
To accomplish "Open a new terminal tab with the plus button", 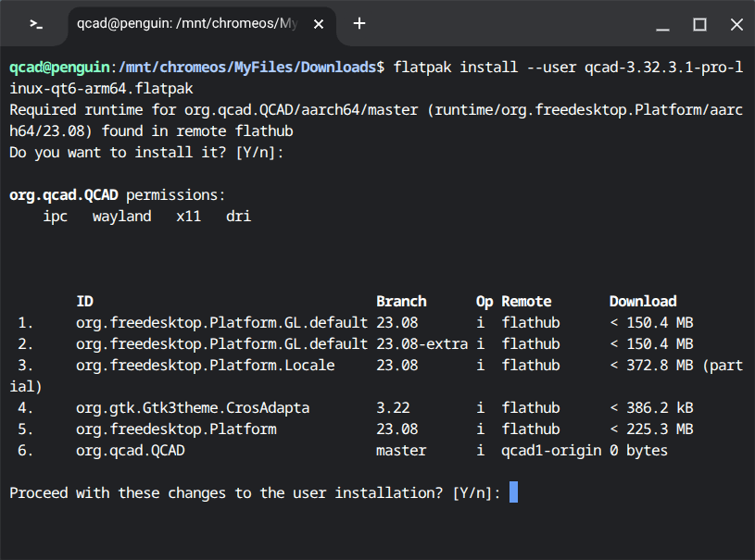I will click(x=359, y=24).
